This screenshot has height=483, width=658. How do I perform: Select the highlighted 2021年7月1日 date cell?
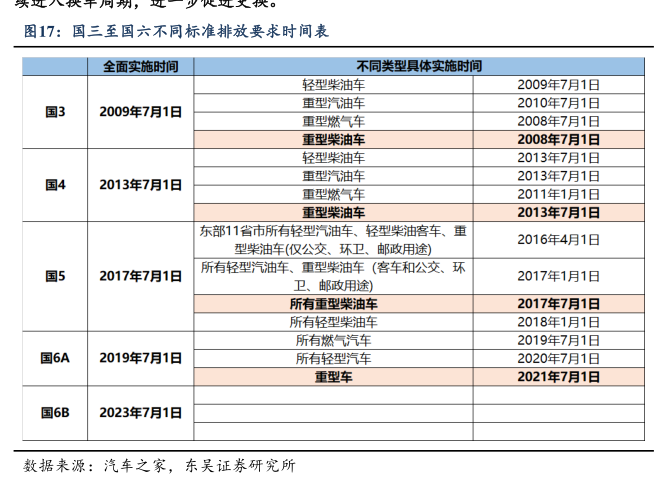(x=558, y=377)
